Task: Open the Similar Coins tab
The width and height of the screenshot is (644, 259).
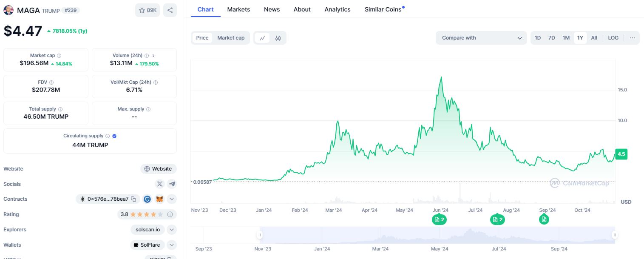Action: [383, 9]
